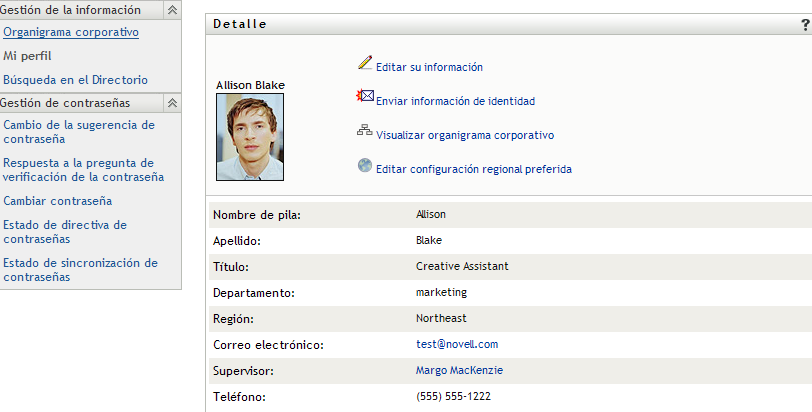Select Mi perfil in the sidebar

[x=28, y=56]
